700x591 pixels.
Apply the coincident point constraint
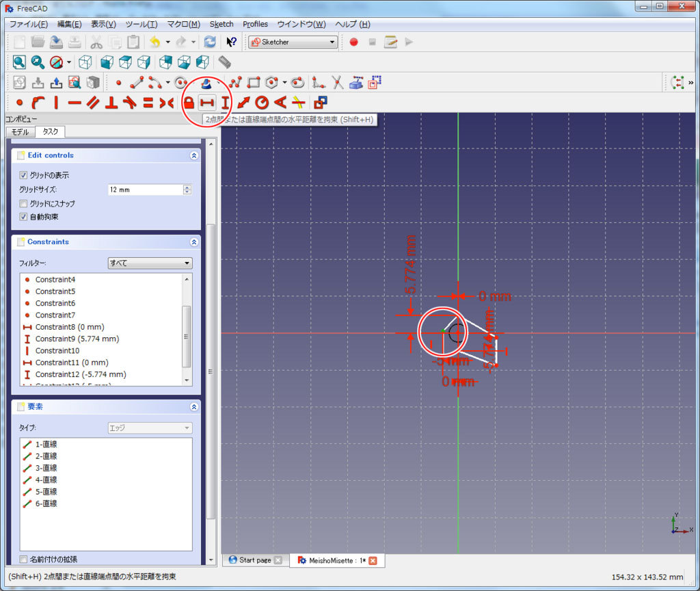[x=19, y=103]
